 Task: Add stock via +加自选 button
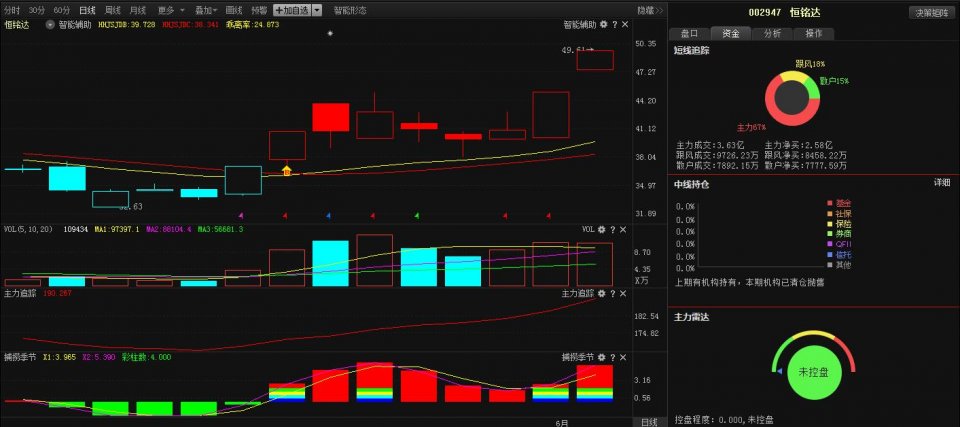pos(293,10)
